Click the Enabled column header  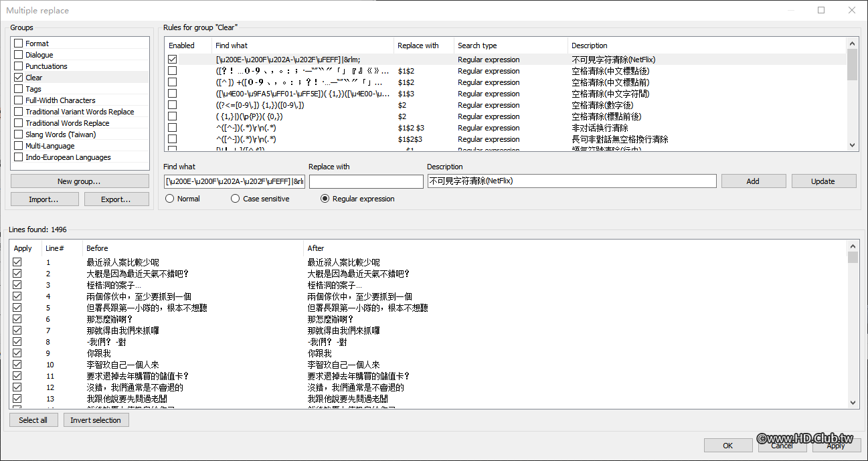188,45
